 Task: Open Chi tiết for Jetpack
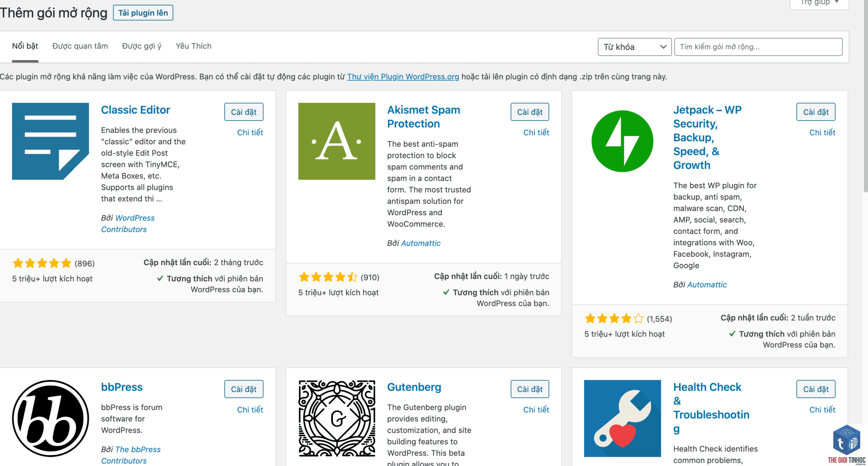[822, 133]
